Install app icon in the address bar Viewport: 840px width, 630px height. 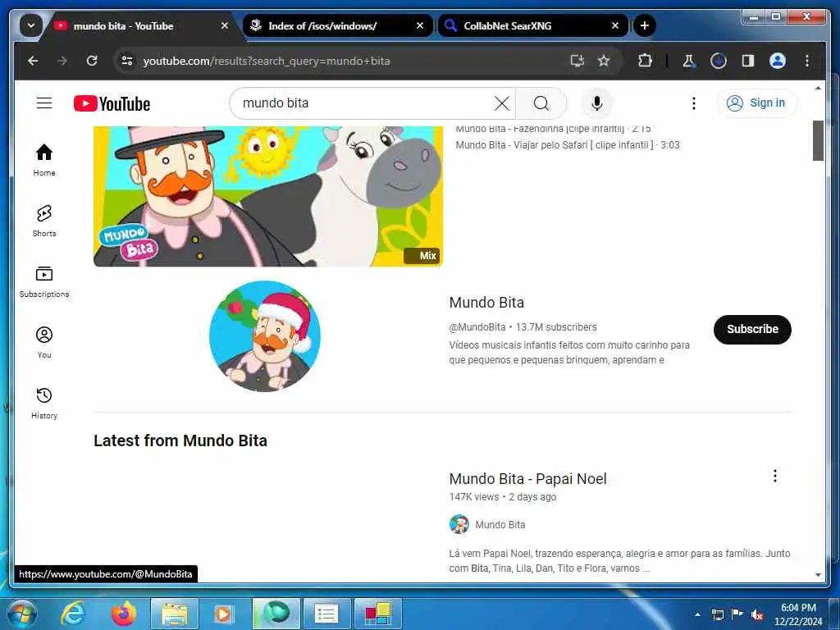click(x=577, y=61)
